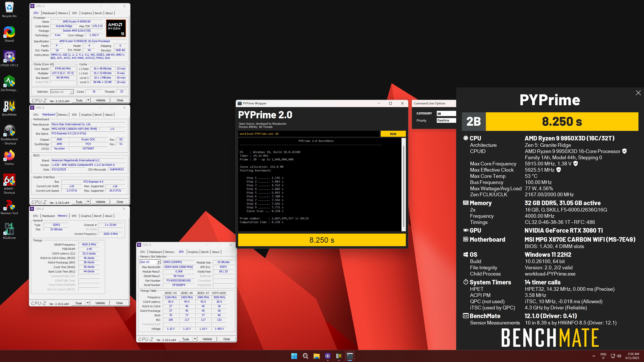Show hidden system tray icons
The image size is (644, 362).
594,356
